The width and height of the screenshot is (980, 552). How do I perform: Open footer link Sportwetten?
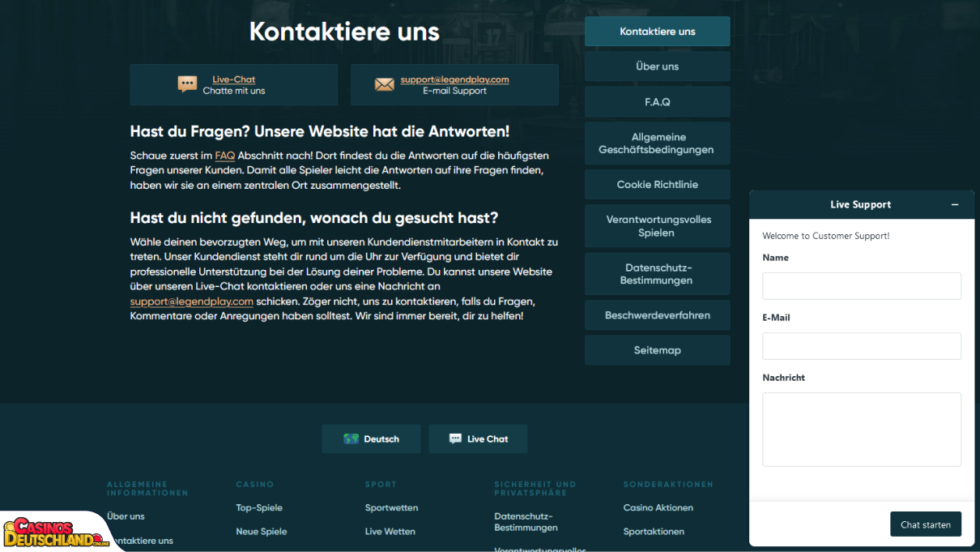tap(392, 507)
